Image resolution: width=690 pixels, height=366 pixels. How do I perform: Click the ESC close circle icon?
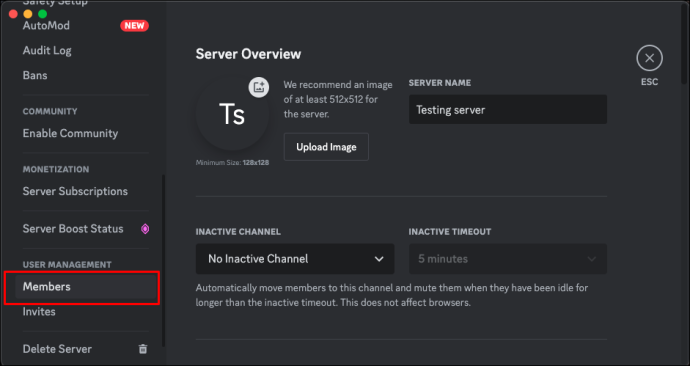649,58
